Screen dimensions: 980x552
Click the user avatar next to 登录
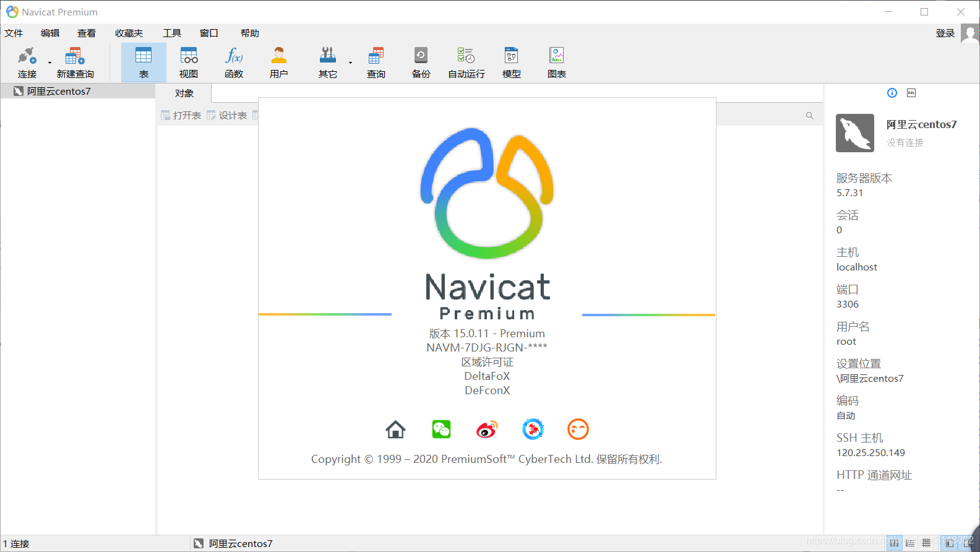coord(969,33)
